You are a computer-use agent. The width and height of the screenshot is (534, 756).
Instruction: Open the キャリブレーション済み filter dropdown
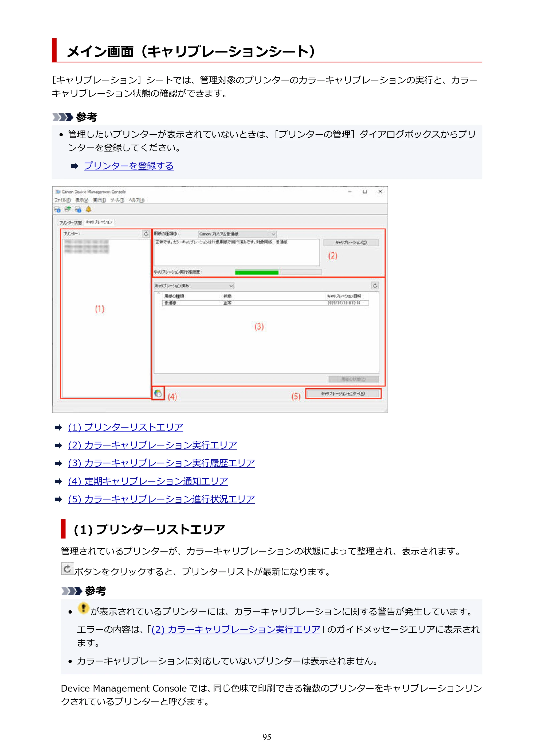[x=194, y=285]
